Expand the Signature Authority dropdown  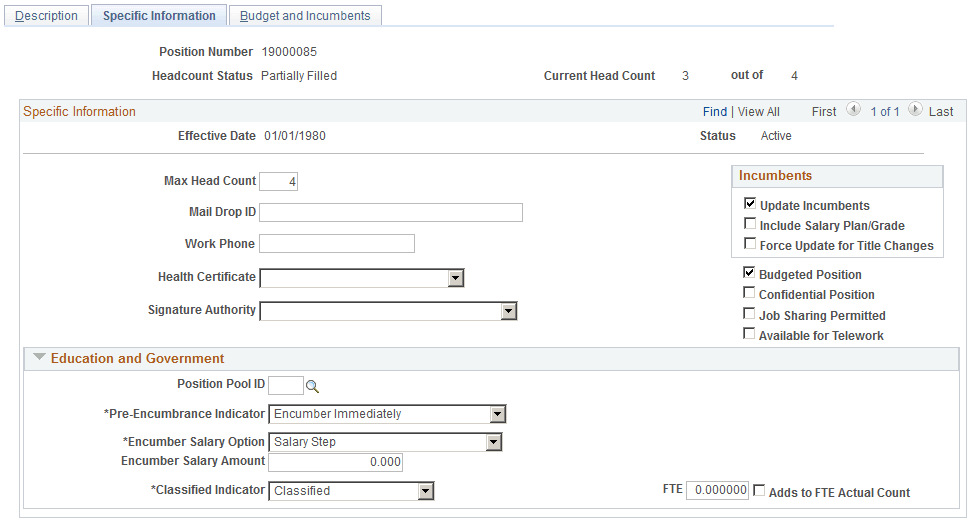[508, 311]
